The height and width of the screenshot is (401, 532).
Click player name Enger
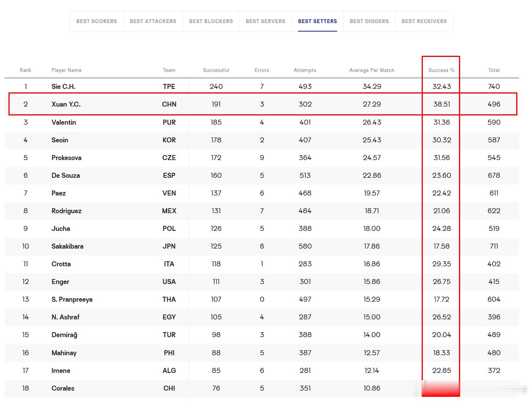[60, 282]
